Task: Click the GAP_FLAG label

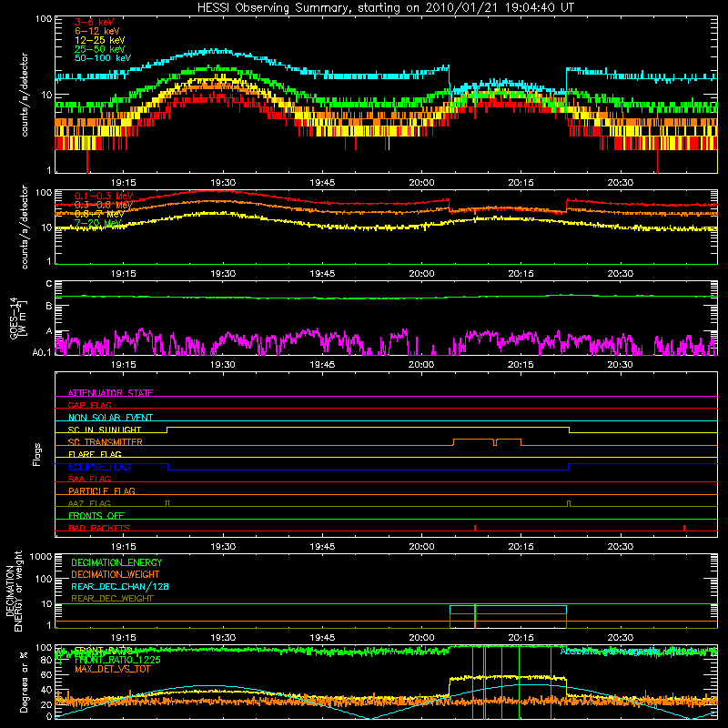Action: (89, 405)
